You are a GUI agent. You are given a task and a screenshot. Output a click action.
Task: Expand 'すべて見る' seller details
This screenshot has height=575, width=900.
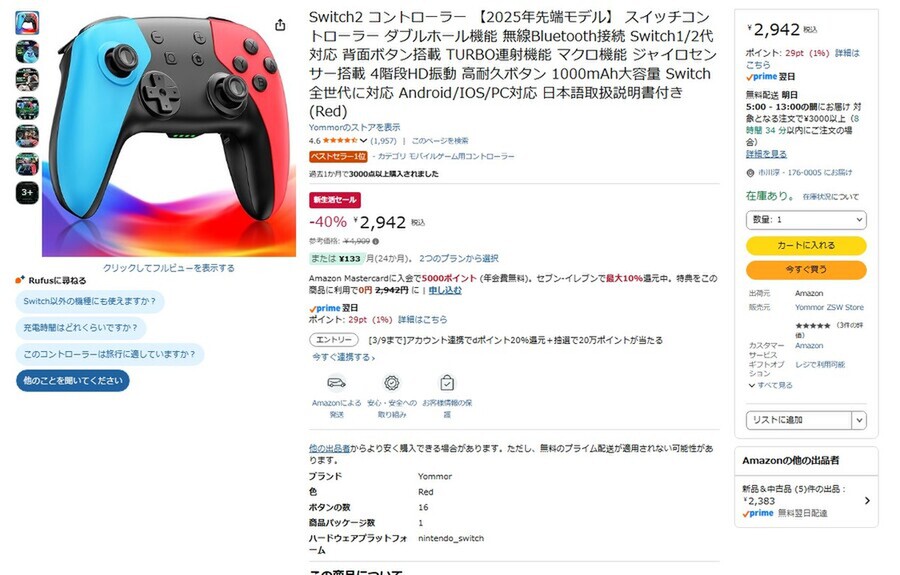pyautogui.click(x=771, y=385)
